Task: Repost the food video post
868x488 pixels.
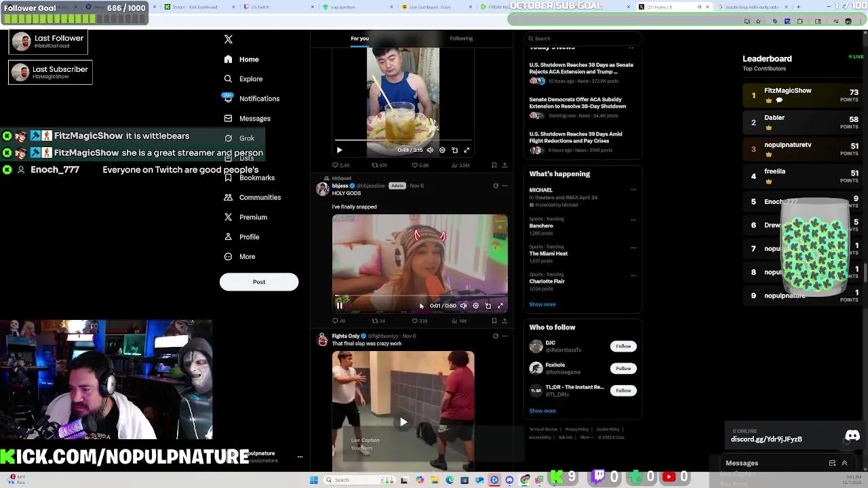Action: point(379,165)
